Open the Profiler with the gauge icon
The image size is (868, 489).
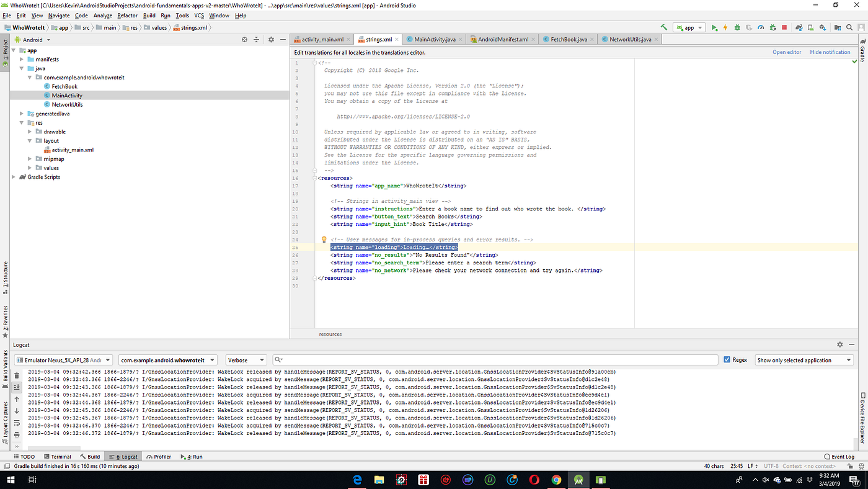761,27
